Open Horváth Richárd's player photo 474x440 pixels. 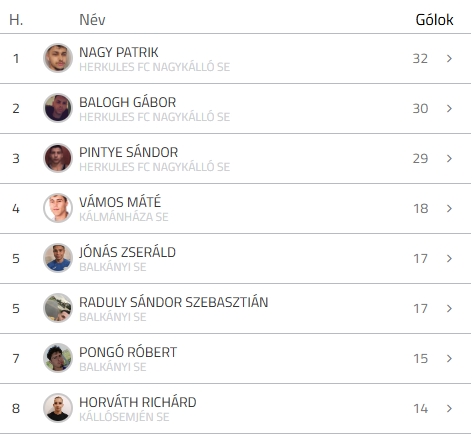tap(58, 408)
